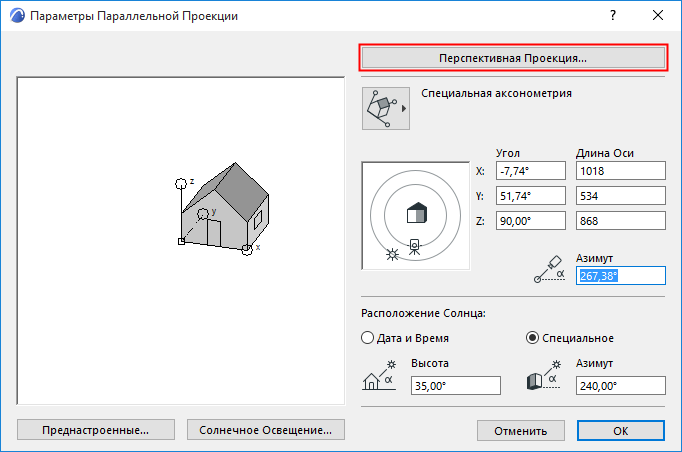
Task: Confirm with the OK button
Action: [x=621, y=431]
